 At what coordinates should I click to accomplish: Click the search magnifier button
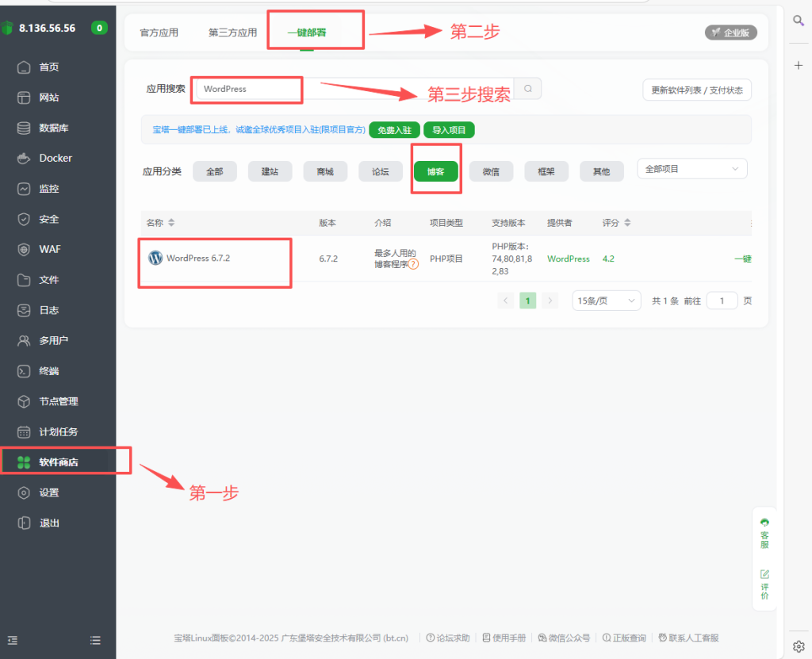click(528, 89)
